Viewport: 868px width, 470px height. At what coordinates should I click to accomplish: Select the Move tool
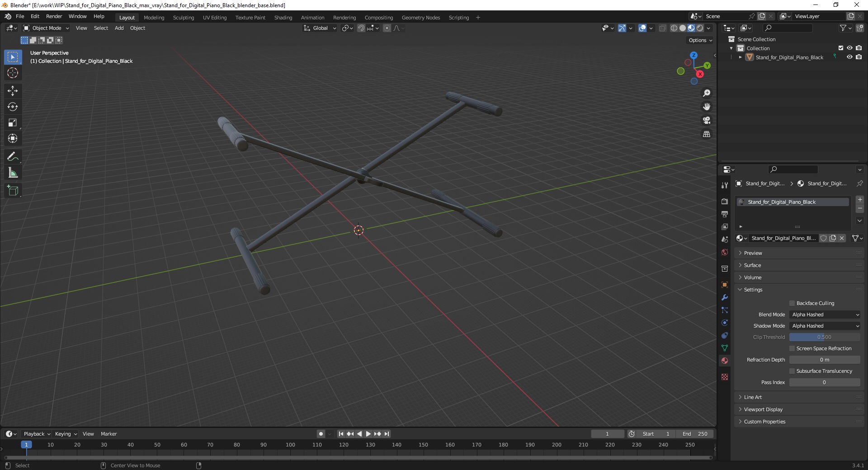click(x=13, y=91)
